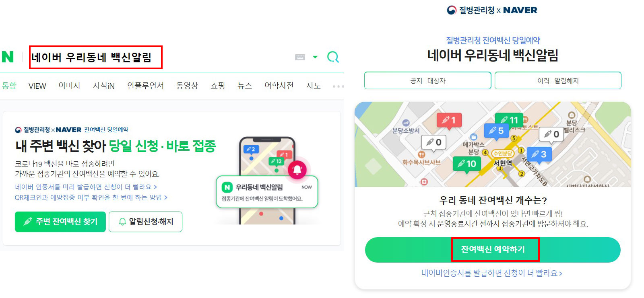The height and width of the screenshot is (298, 644).
Task: Expand more search tabs via three dots
Action: tap(338, 86)
